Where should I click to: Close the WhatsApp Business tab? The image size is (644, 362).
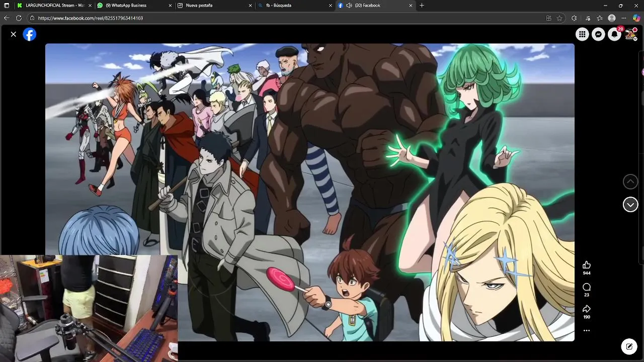click(170, 6)
